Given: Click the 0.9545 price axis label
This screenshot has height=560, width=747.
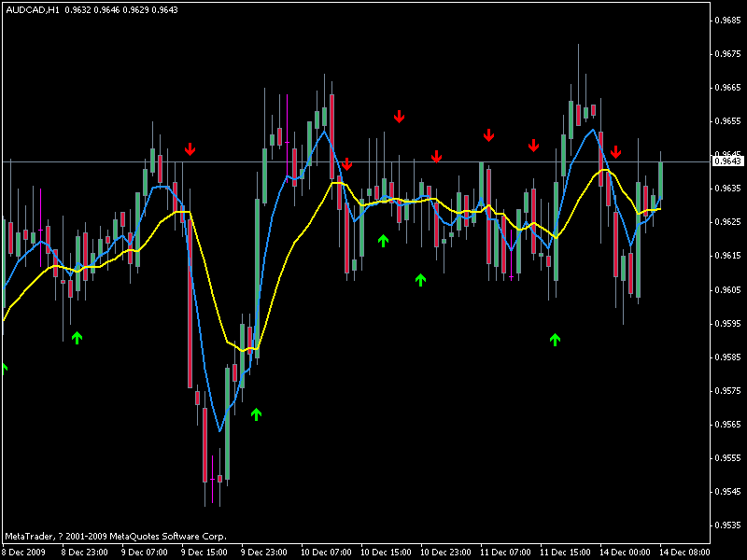Looking at the screenshot, I should click(728, 492).
